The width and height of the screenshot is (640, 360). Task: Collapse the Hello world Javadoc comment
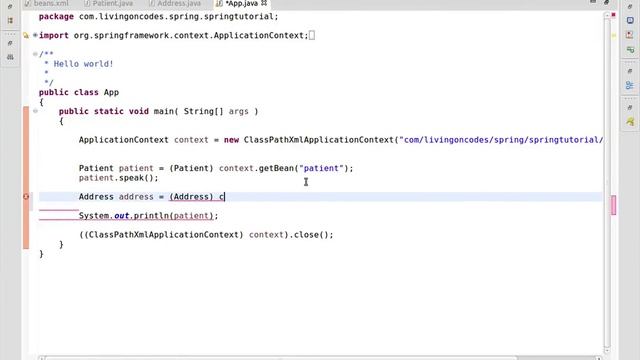35,54
